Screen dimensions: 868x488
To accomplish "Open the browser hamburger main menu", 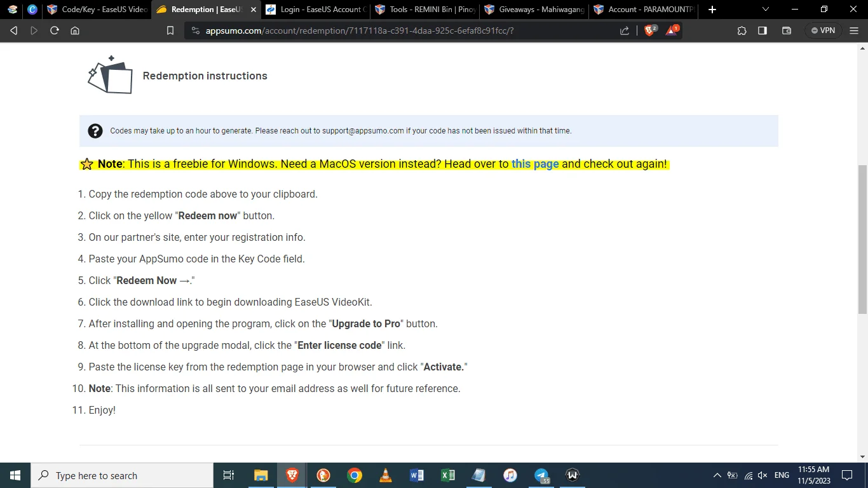I will 854,30.
